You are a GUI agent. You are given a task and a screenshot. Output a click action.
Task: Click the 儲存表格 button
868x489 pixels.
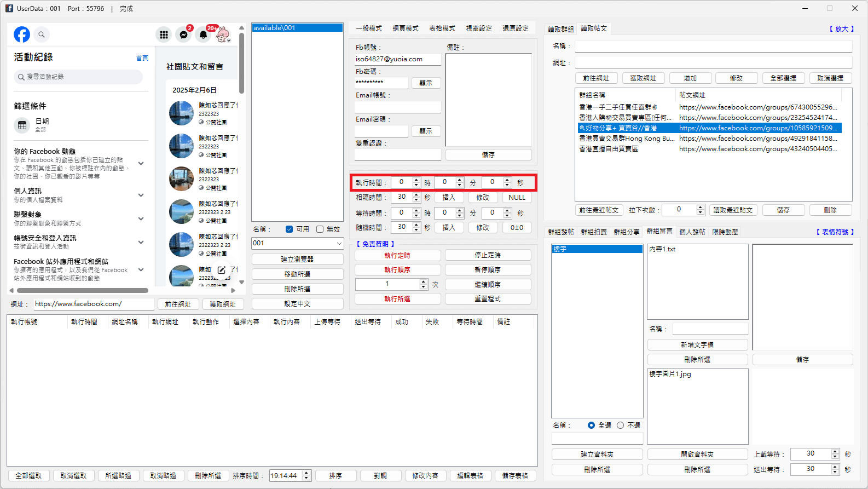tap(515, 476)
